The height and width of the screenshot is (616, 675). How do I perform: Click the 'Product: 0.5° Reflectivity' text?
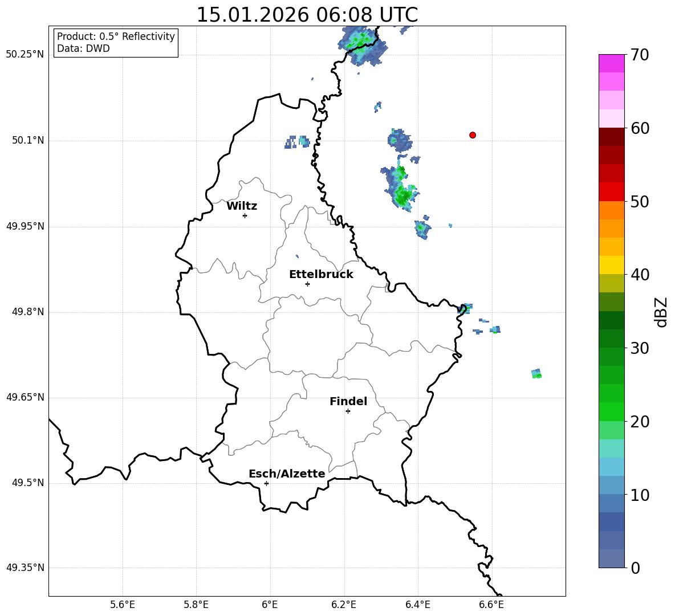pos(116,36)
